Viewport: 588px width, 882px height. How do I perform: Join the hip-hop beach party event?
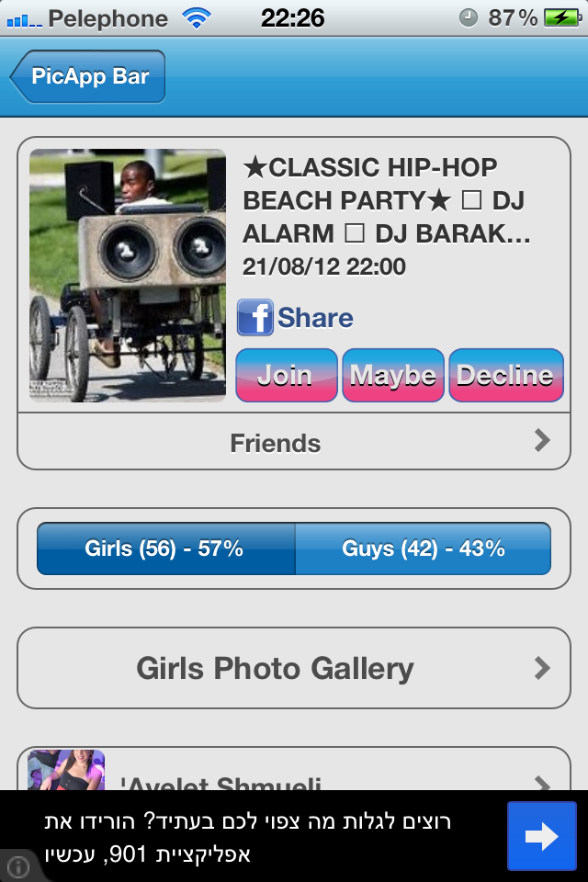coord(287,375)
